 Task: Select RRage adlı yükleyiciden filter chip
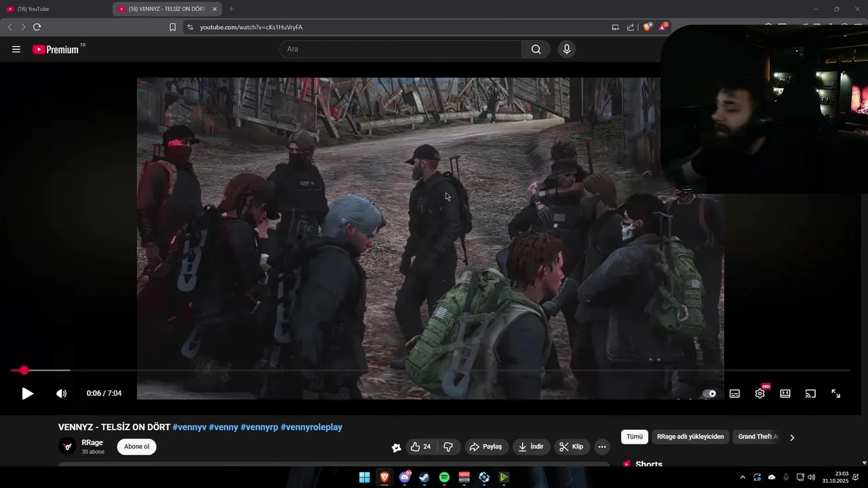(x=690, y=436)
